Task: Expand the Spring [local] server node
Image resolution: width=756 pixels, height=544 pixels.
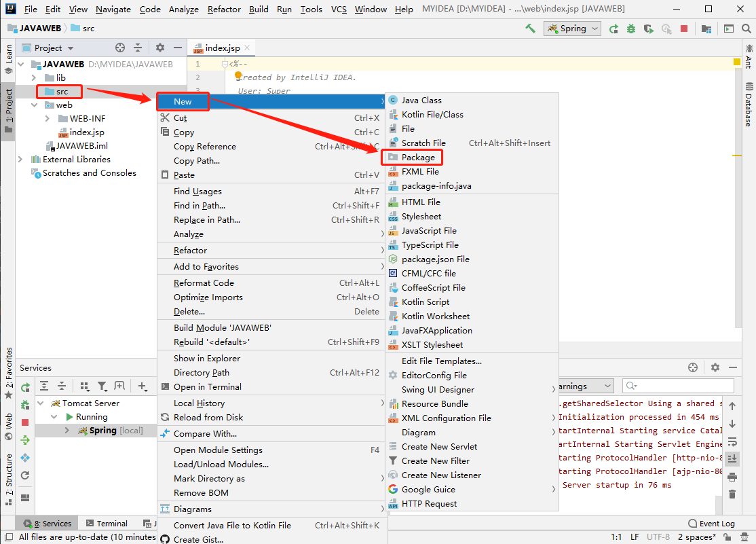Action: 67,431
